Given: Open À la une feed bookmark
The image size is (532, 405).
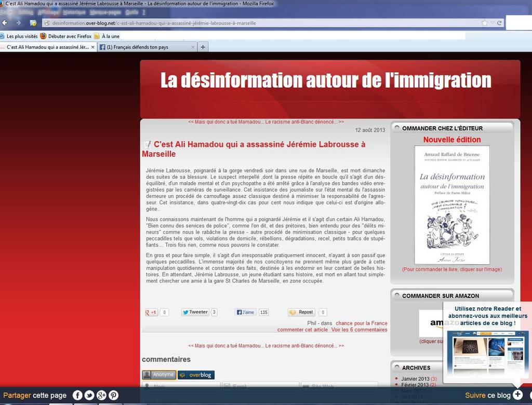Looking at the screenshot, I should click(107, 36).
